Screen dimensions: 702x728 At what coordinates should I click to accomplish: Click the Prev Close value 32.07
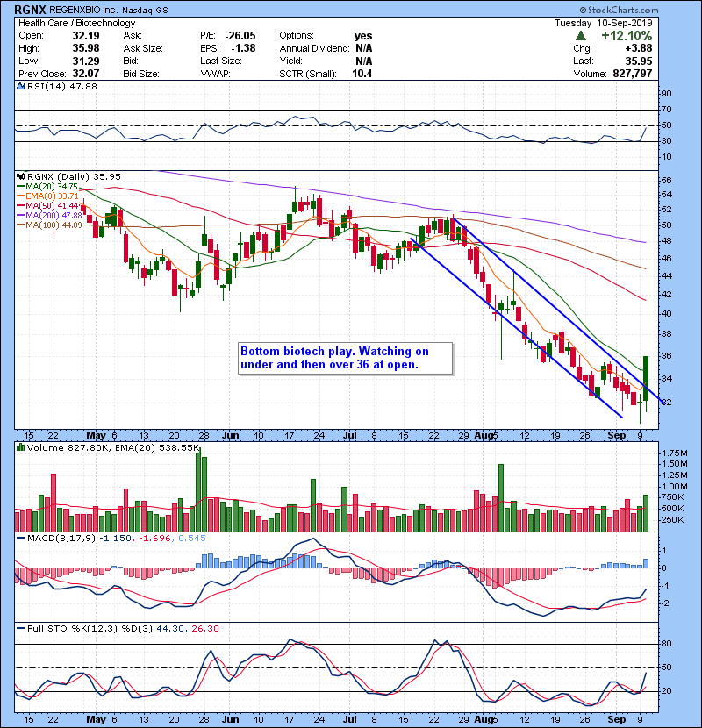(x=86, y=74)
